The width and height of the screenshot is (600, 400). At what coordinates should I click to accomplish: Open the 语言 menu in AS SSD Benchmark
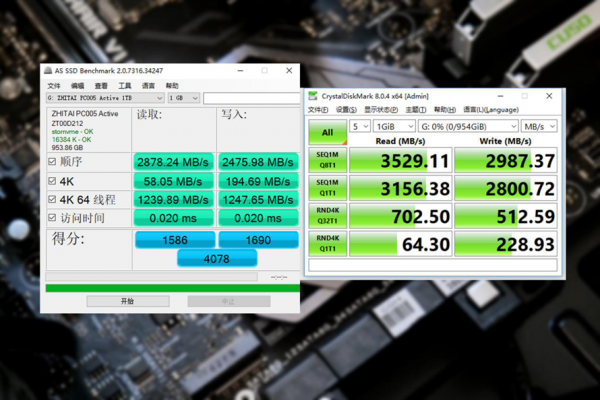(148, 86)
